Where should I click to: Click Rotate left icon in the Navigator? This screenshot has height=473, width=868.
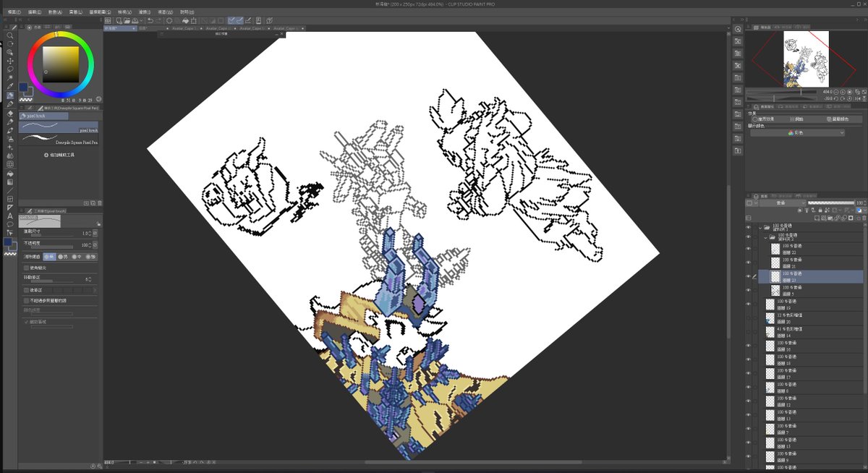(x=836, y=98)
